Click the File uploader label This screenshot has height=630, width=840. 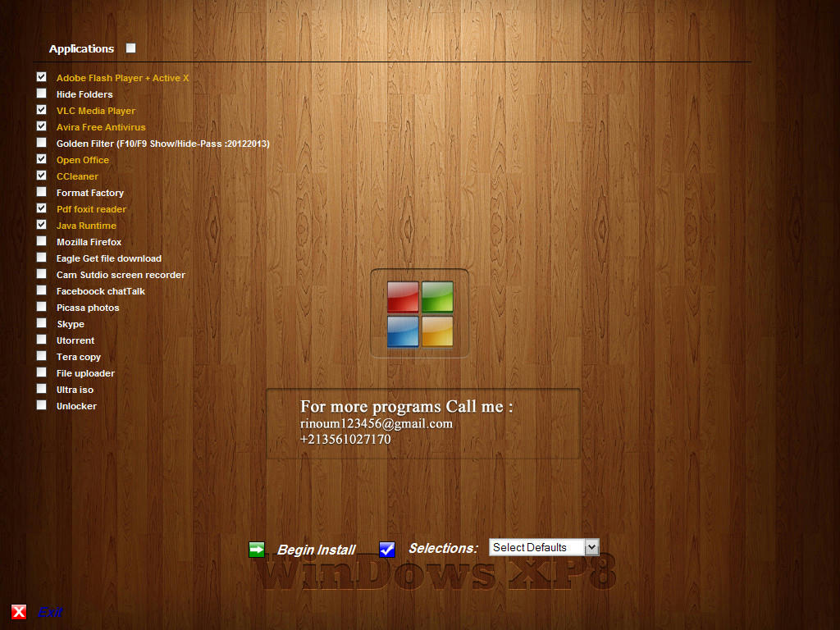(85, 373)
